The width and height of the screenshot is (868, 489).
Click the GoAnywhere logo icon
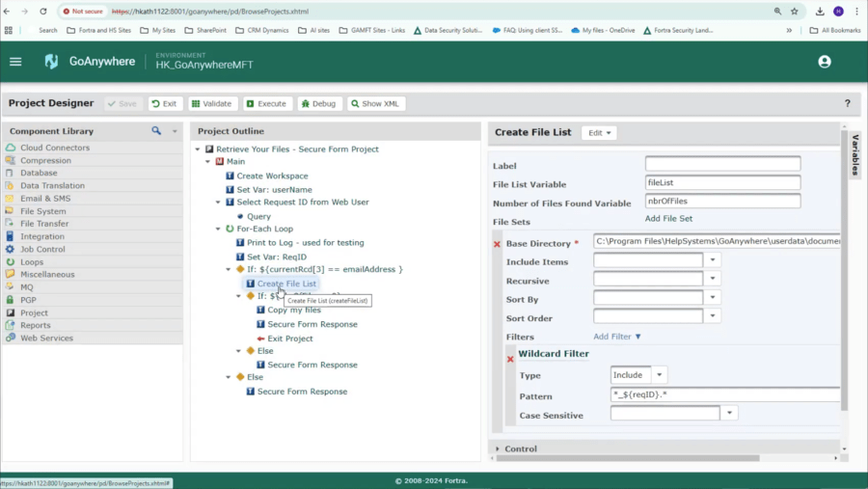pyautogui.click(x=51, y=62)
